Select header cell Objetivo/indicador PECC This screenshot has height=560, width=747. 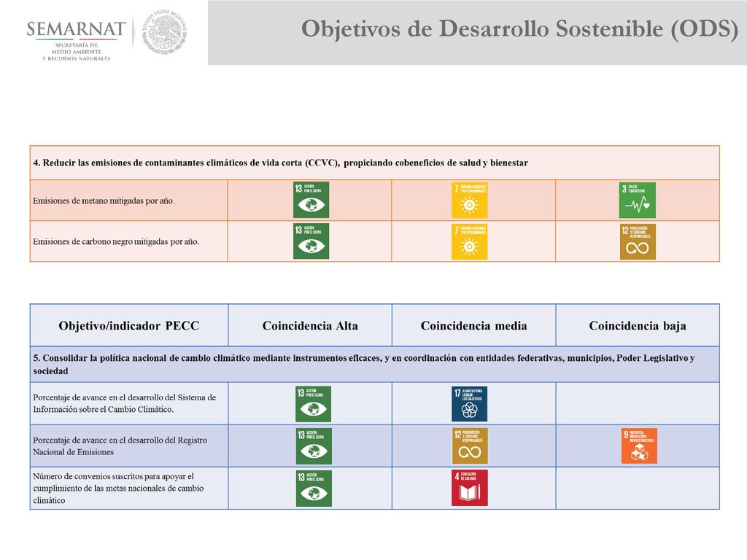click(x=128, y=326)
